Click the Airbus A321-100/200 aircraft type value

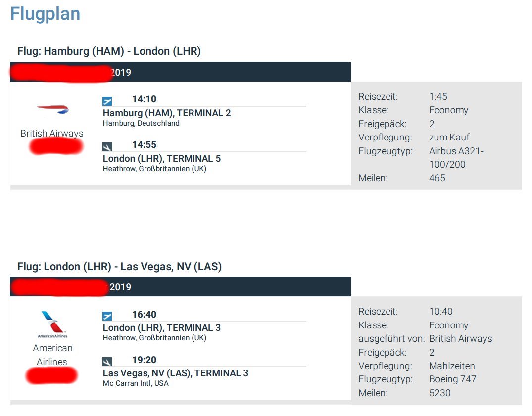(x=455, y=158)
